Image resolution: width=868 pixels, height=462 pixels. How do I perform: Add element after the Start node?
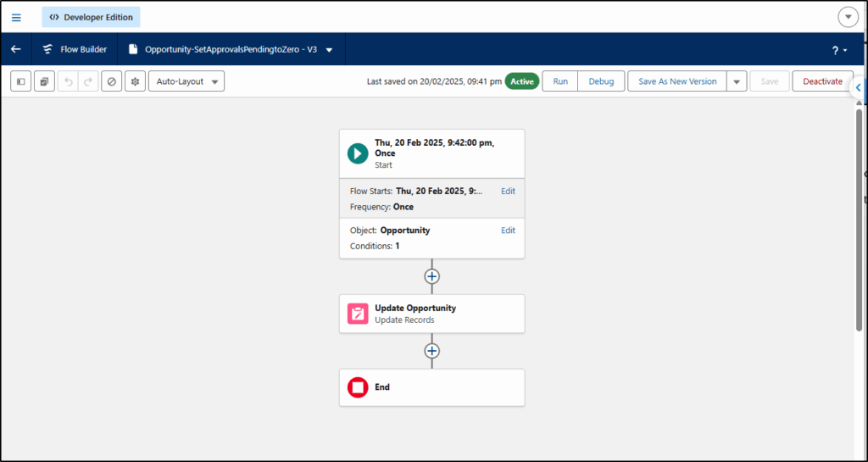pos(432,276)
